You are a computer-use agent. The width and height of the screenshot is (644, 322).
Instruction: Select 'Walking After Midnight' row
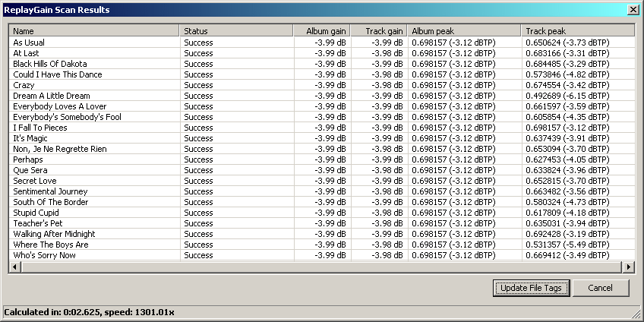tap(321, 234)
